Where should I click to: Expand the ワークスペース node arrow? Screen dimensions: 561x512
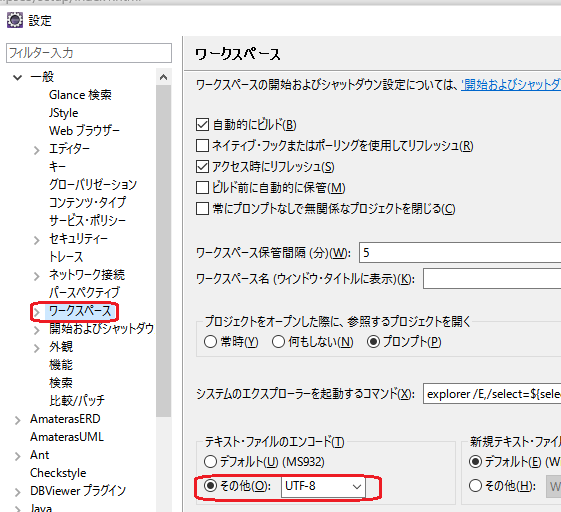(x=36, y=312)
